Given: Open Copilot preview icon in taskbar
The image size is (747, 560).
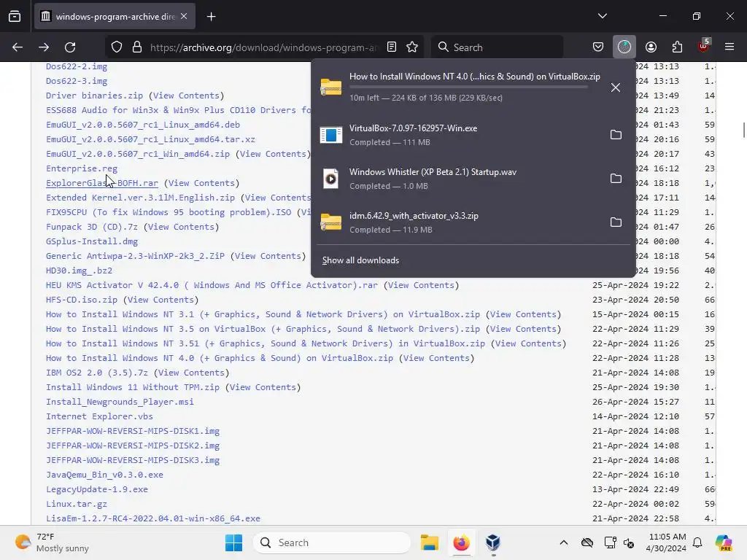Looking at the screenshot, I should 723,542.
